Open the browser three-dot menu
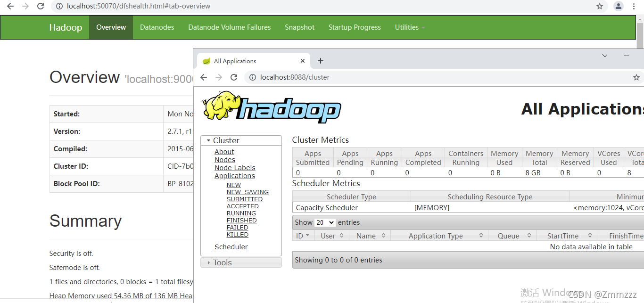644x303 pixels. 634,6
